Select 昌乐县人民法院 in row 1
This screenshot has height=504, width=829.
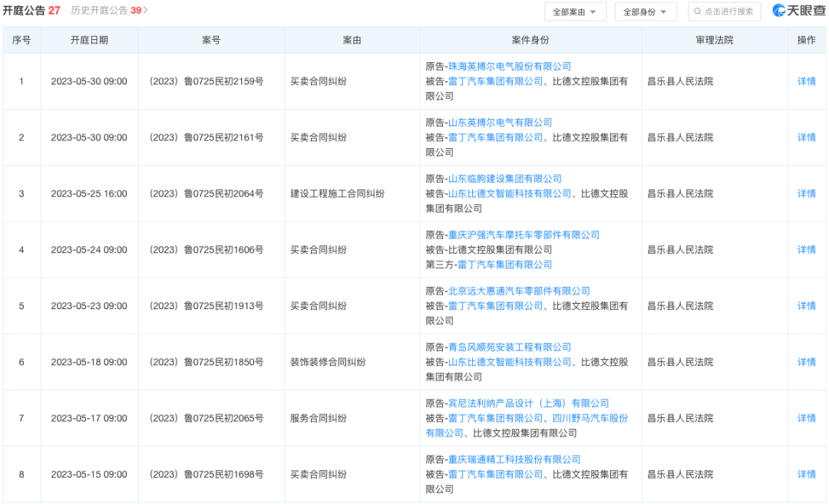pyautogui.click(x=680, y=81)
